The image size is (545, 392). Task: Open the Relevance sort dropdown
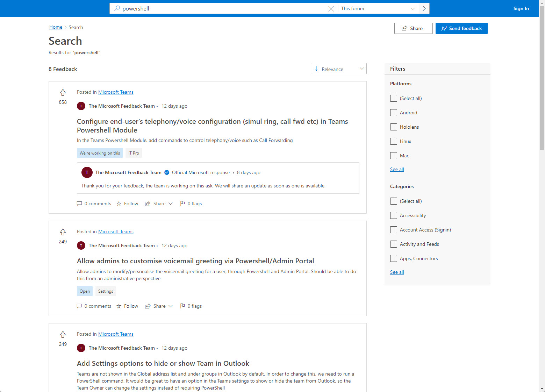[338, 69]
